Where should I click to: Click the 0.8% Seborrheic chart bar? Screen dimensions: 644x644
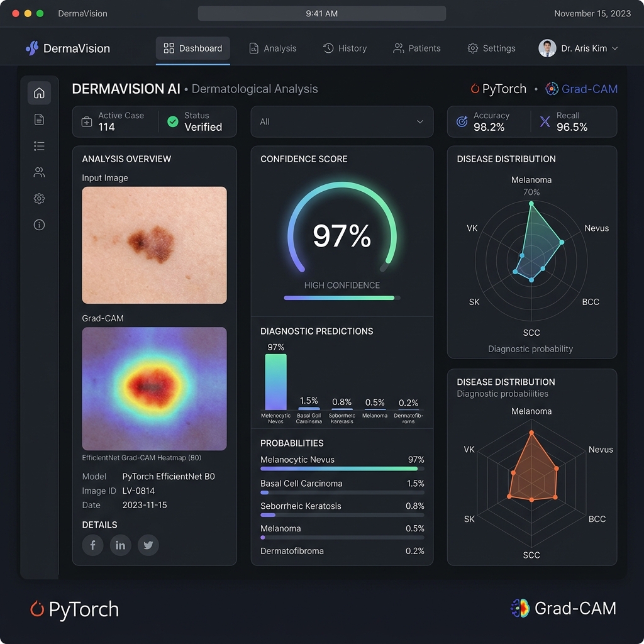coord(341,409)
